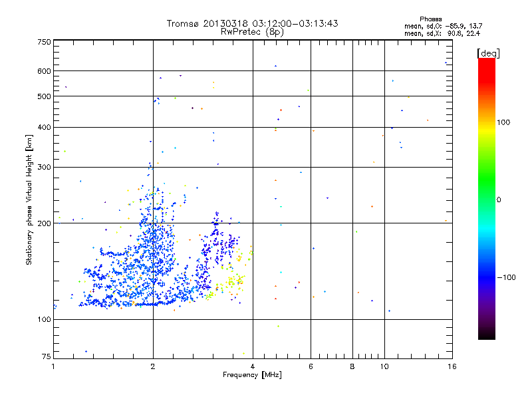Click the y-axis tick label '75'

[x=46, y=356]
